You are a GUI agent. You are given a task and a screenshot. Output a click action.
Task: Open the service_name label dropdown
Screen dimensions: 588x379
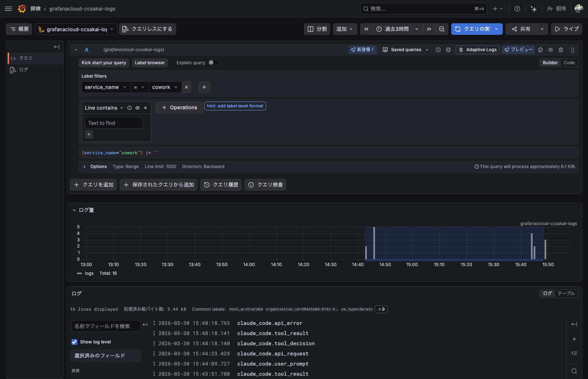point(106,87)
